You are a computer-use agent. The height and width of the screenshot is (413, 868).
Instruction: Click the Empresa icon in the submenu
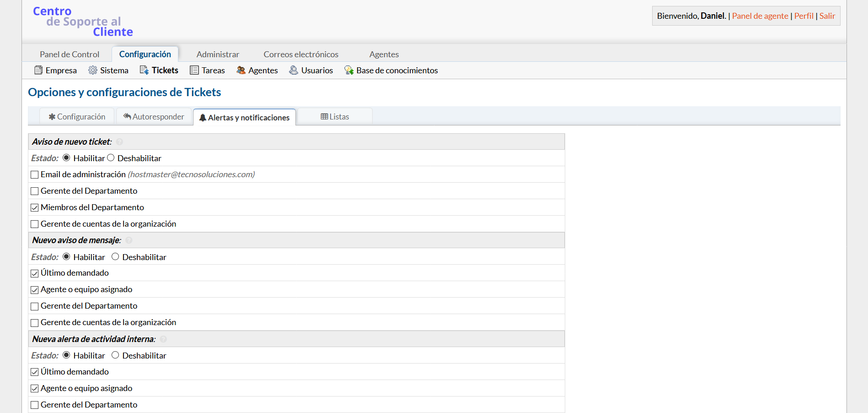[38, 70]
